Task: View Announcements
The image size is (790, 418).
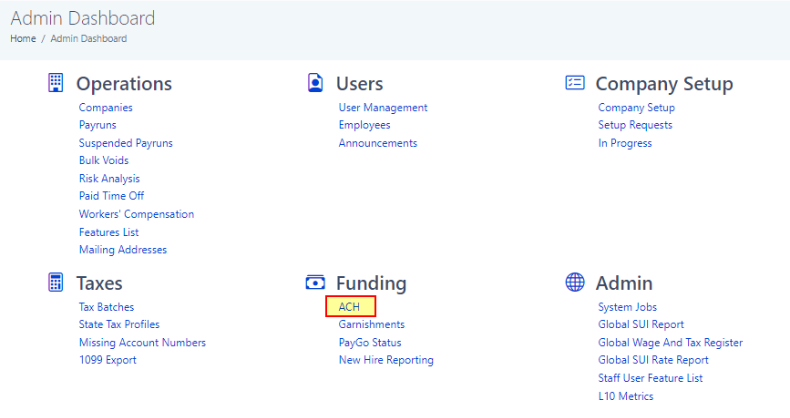Action: click(x=378, y=143)
